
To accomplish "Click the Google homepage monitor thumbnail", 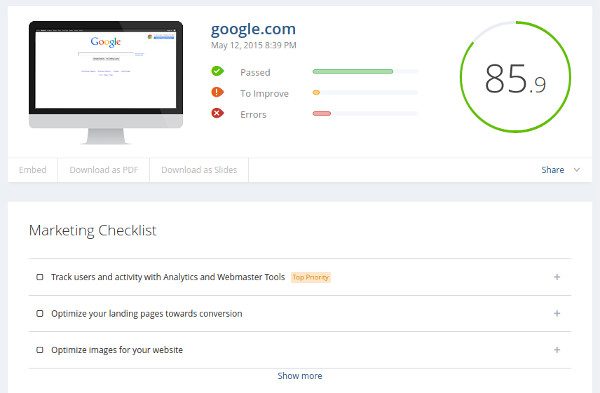I will [x=106, y=82].
